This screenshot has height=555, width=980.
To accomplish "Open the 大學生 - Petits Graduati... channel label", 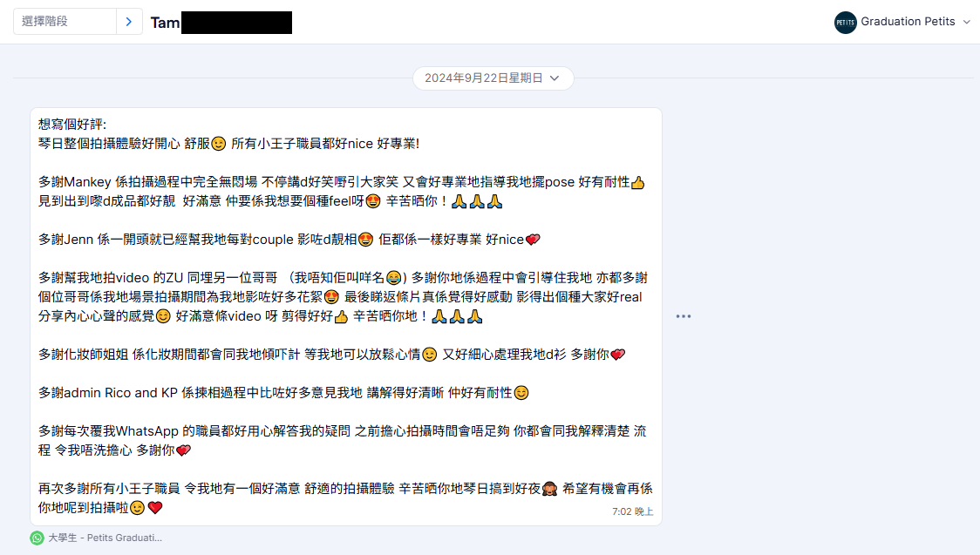I will click(105, 538).
